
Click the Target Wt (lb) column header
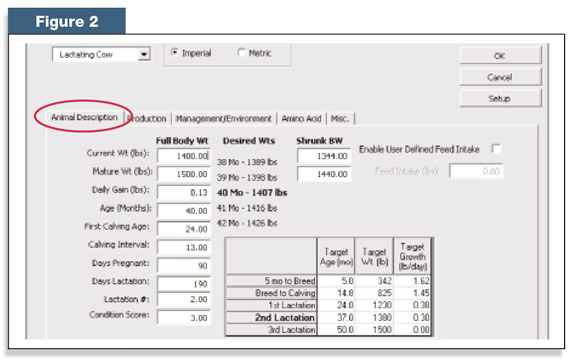(374, 257)
